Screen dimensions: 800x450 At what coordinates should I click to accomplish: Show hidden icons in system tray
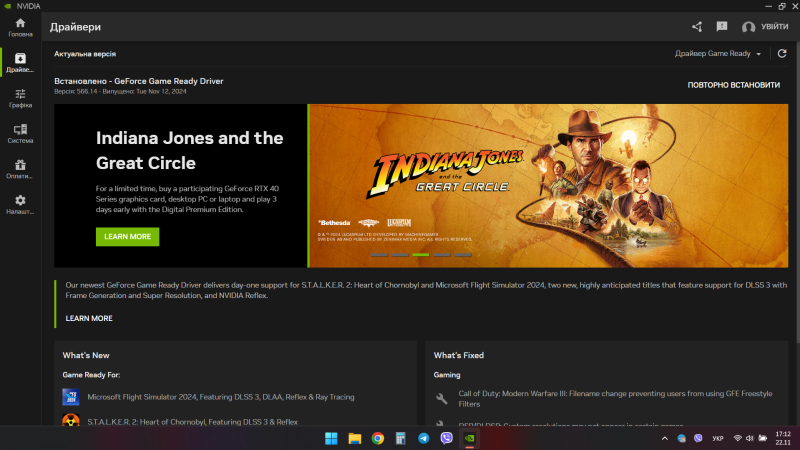click(x=665, y=438)
